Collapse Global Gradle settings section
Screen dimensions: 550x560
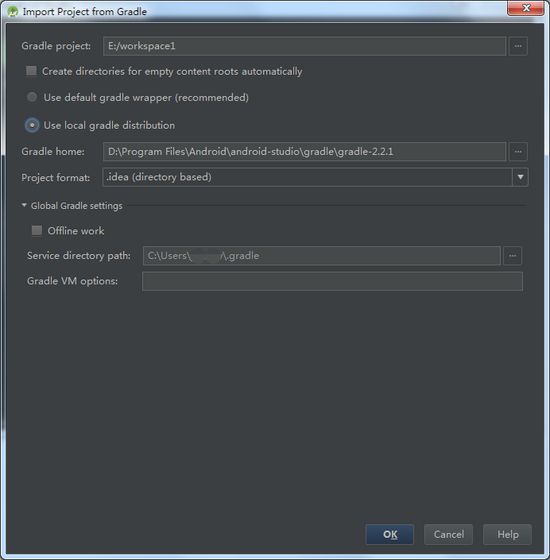point(24,205)
